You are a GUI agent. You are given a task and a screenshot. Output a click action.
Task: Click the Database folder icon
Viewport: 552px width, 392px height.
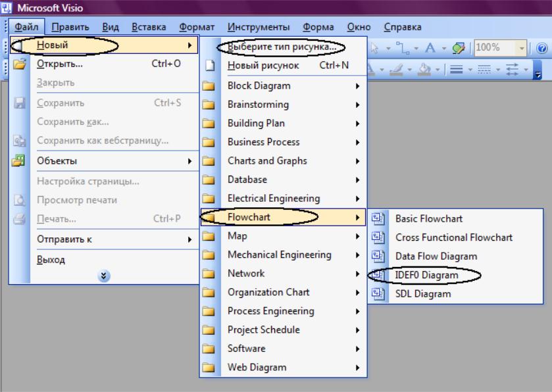click(x=209, y=180)
